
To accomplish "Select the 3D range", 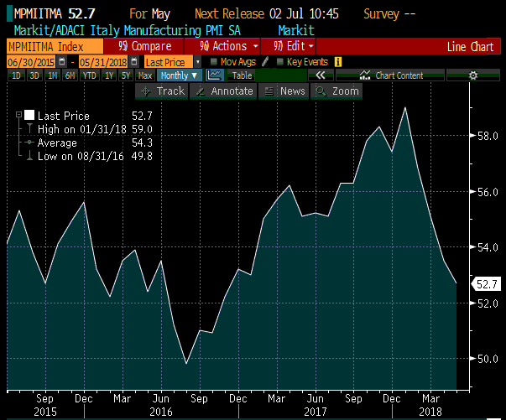I will tap(34, 75).
